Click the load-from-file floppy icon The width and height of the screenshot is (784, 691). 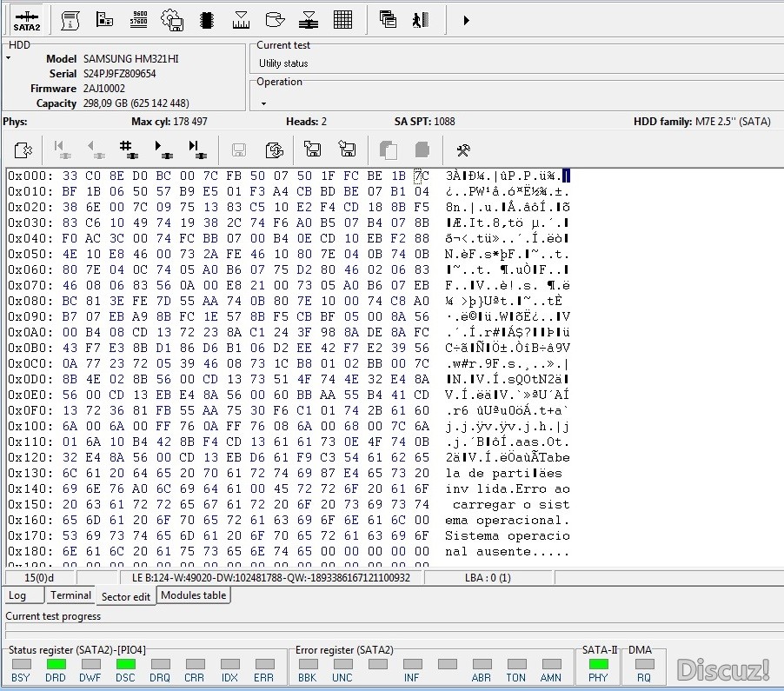pos(347,149)
